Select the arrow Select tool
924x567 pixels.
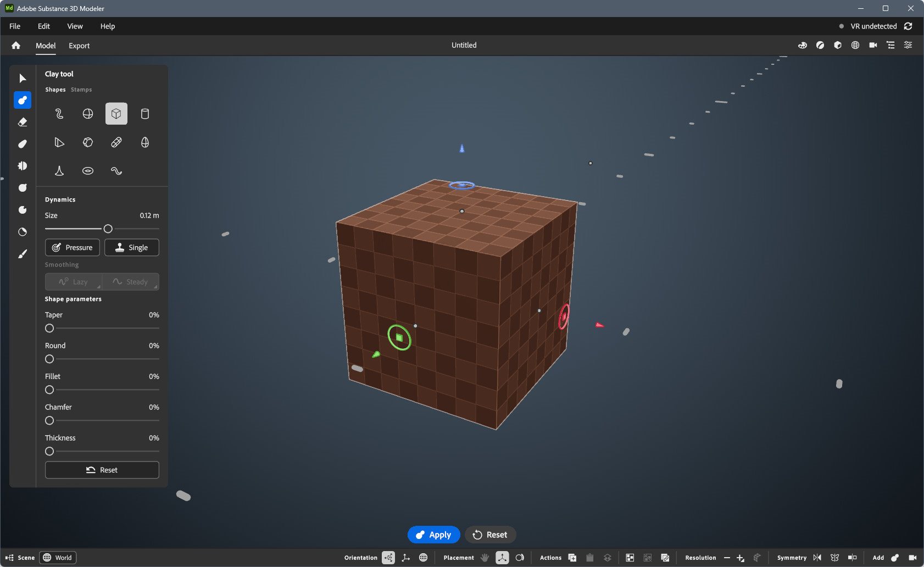23,78
